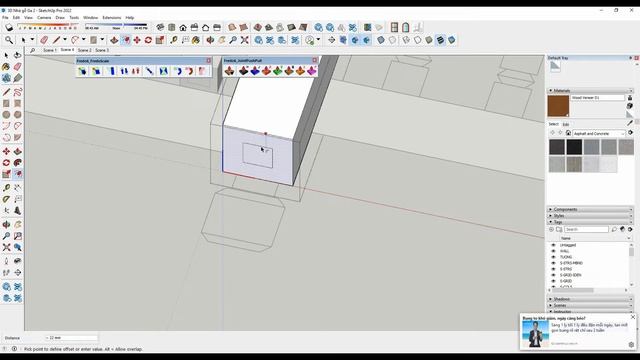Image resolution: width=640 pixels, height=360 pixels.
Task: Close the JointPushPull floating toolbar
Action: [315, 60]
